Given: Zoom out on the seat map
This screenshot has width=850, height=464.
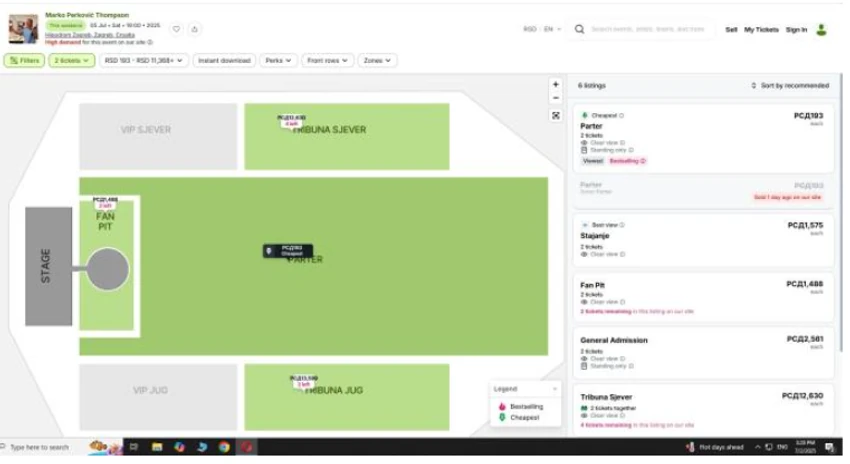Looking at the screenshot, I should (556, 98).
